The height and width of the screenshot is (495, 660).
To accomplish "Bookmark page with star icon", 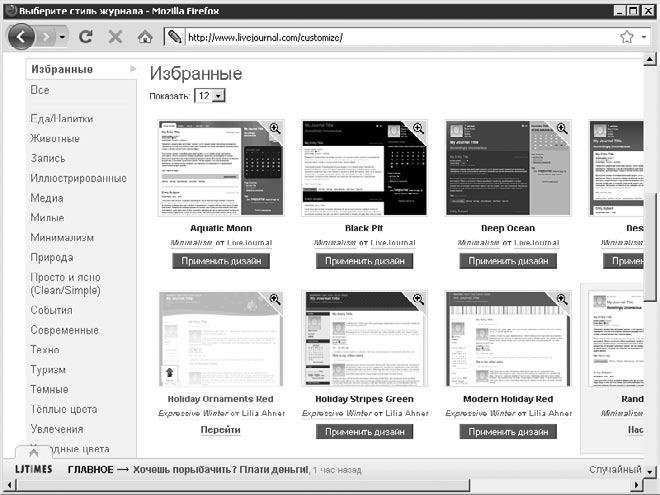I will [627, 37].
